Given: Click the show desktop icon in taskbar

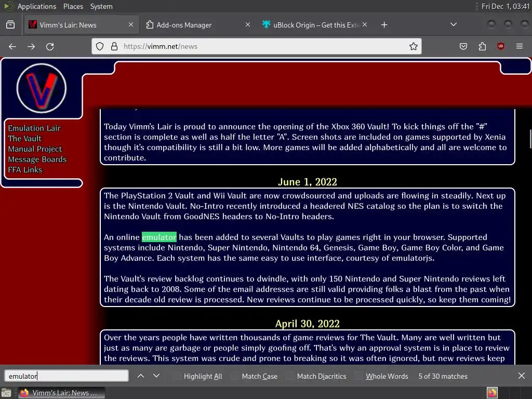Looking at the screenshot, I should point(6,393).
